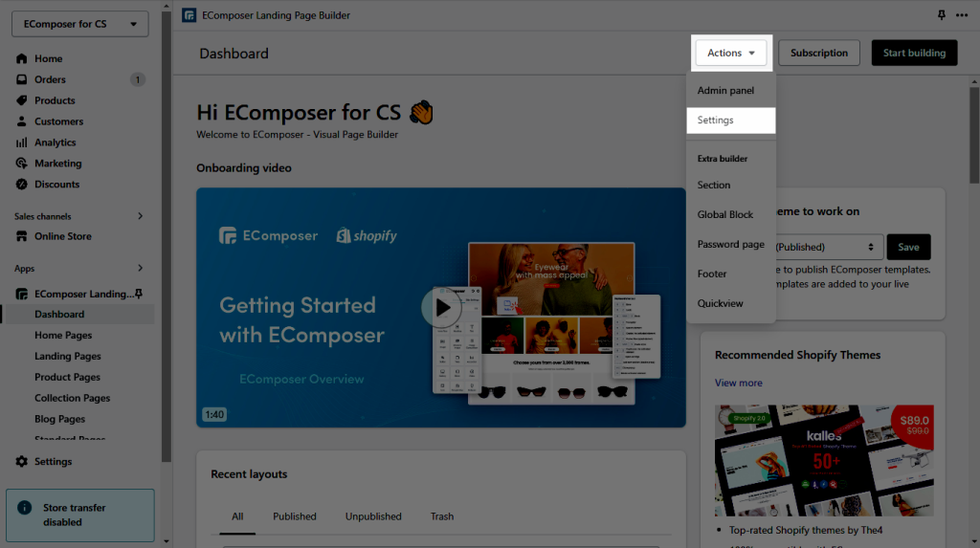Screen dimensions: 980x548
Task: Click the sidebar scrollbar down arrow
Action: click(167, 541)
